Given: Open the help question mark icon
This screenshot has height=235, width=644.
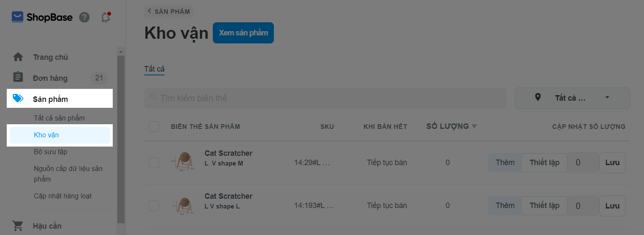Looking at the screenshot, I should (85, 17).
